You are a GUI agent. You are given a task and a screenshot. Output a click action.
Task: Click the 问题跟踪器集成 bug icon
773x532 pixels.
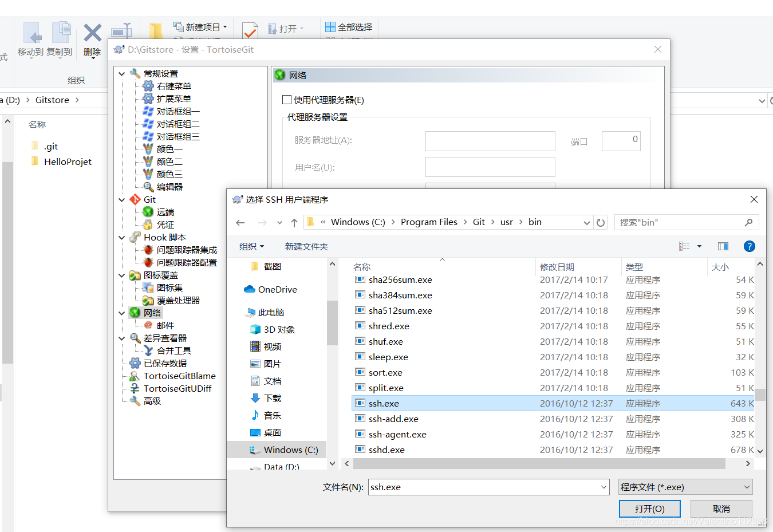(148, 250)
